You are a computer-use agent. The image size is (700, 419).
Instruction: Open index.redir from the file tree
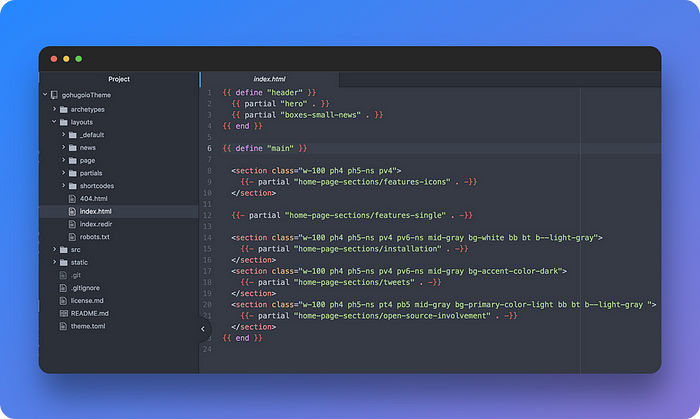(96, 224)
